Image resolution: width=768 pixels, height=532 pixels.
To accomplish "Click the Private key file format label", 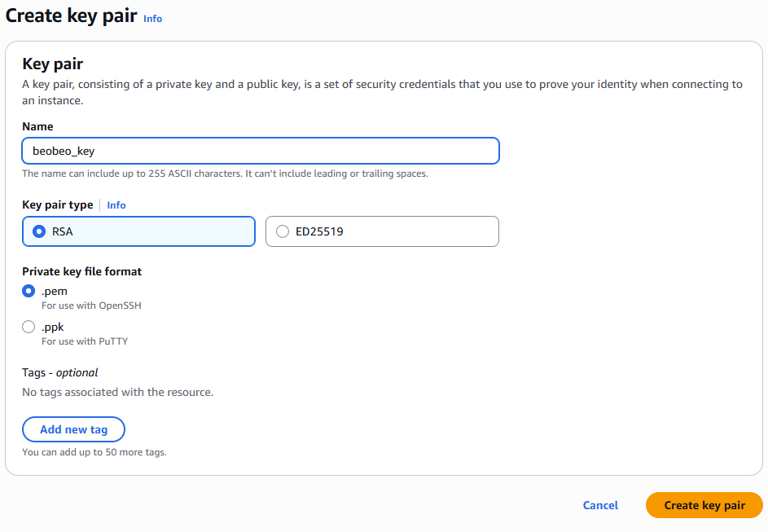I will tap(82, 271).
